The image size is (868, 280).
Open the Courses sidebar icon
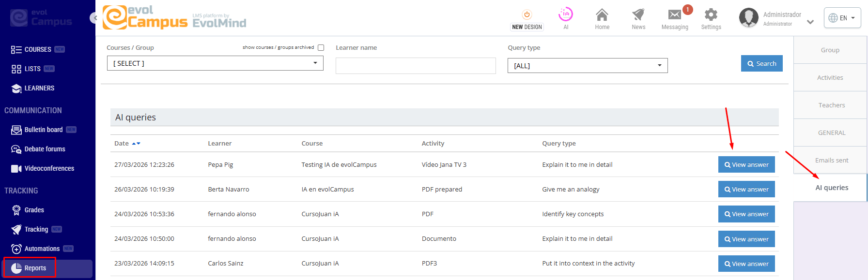pos(16,49)
